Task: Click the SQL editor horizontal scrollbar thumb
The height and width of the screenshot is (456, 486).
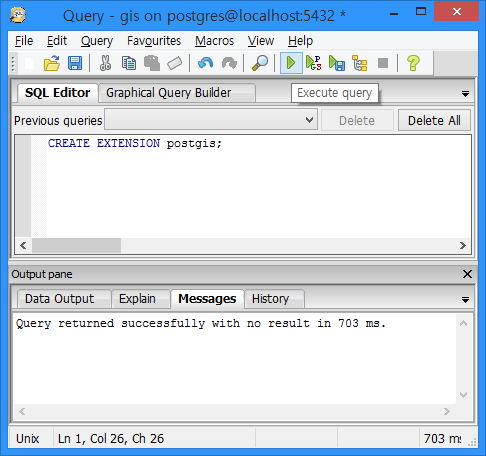Action: click(x=76, y=246)
